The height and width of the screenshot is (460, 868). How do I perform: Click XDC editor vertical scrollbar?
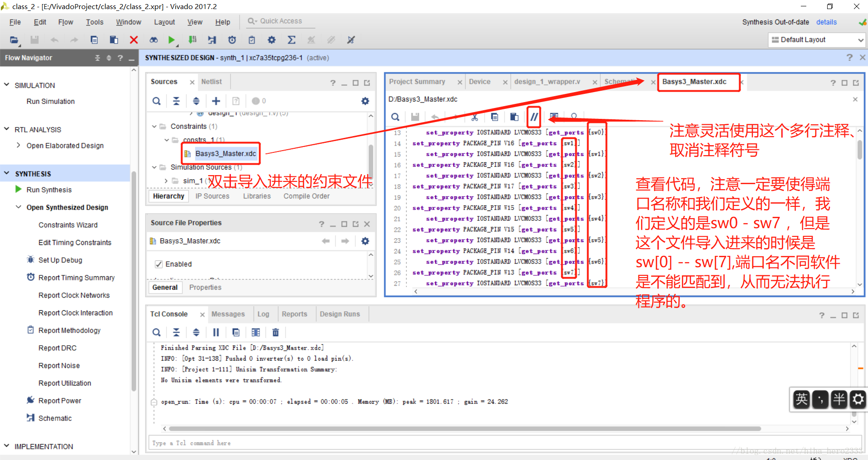[860, 150]
